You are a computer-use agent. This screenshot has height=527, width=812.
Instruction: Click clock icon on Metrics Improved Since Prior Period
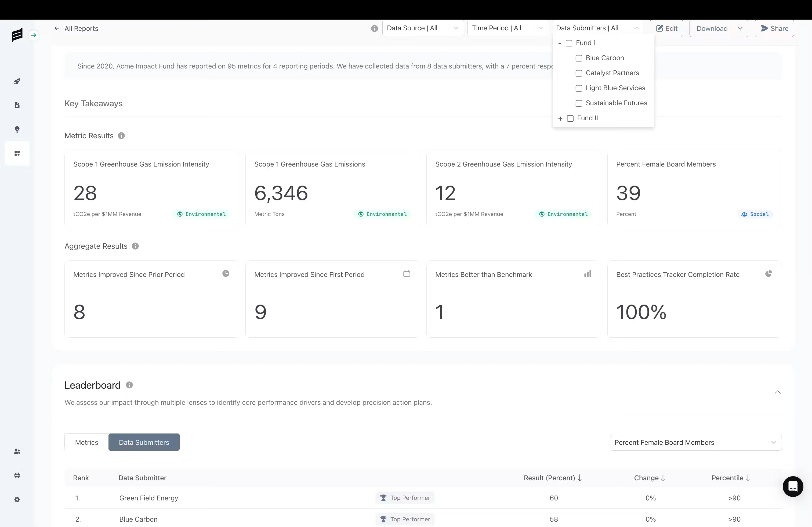coord(226,273)
